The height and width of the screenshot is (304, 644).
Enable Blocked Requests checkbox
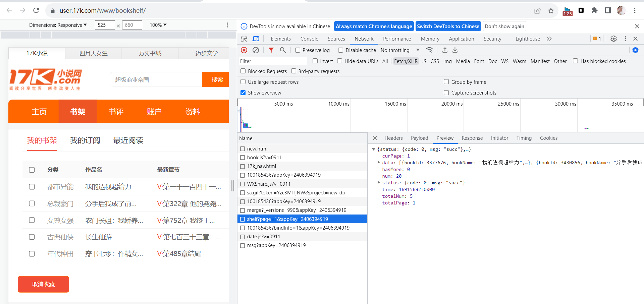tap(243, 71)
